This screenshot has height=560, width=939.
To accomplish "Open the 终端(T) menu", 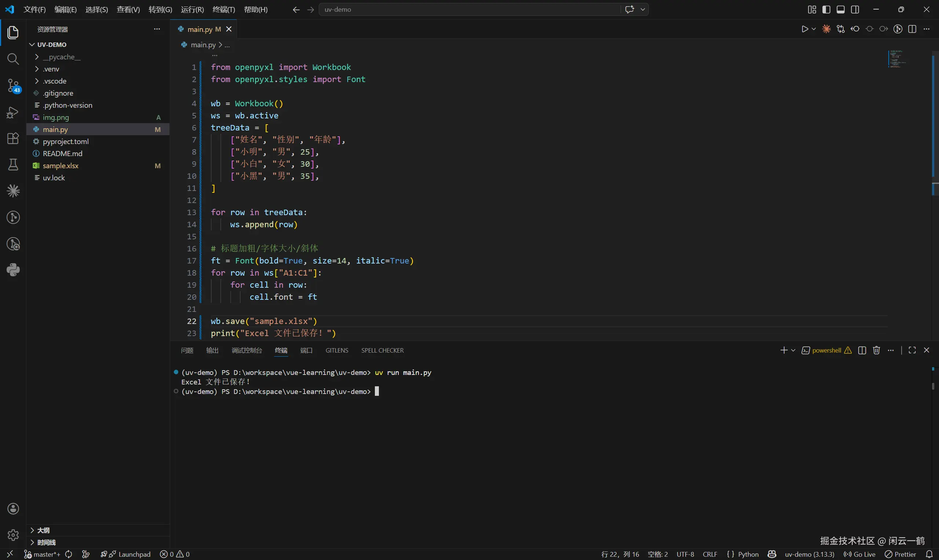I will [223, 10].
